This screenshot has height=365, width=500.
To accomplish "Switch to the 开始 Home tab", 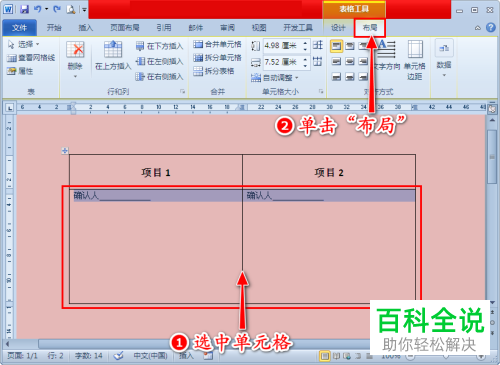I will pyautogui.click(x=54, y=28).
